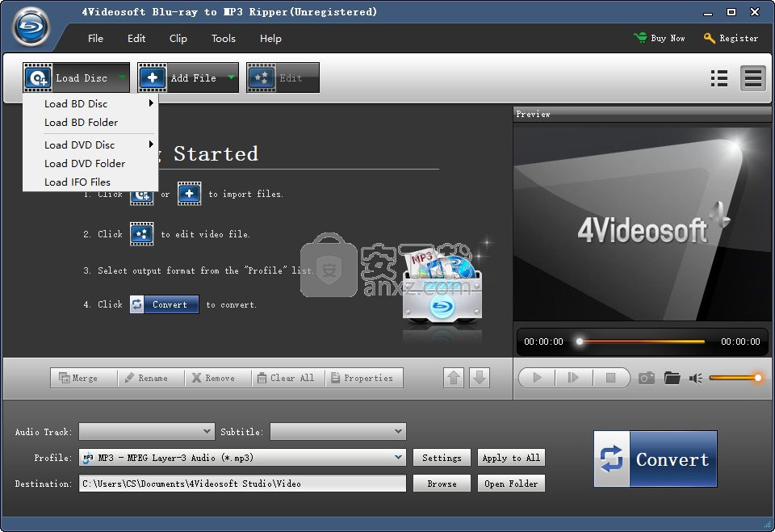This screenshot has height=532, width=775.
Task: Open the Tools menu
Action: 224,39
